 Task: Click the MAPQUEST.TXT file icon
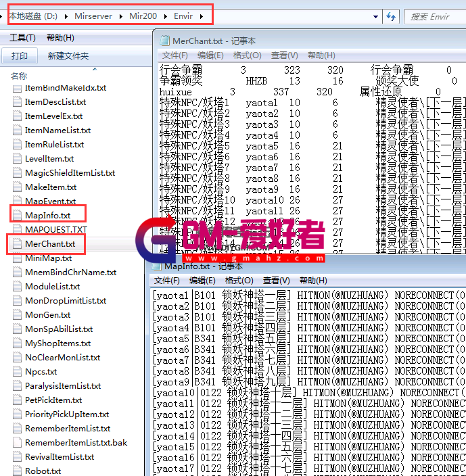tap(18, 230)
